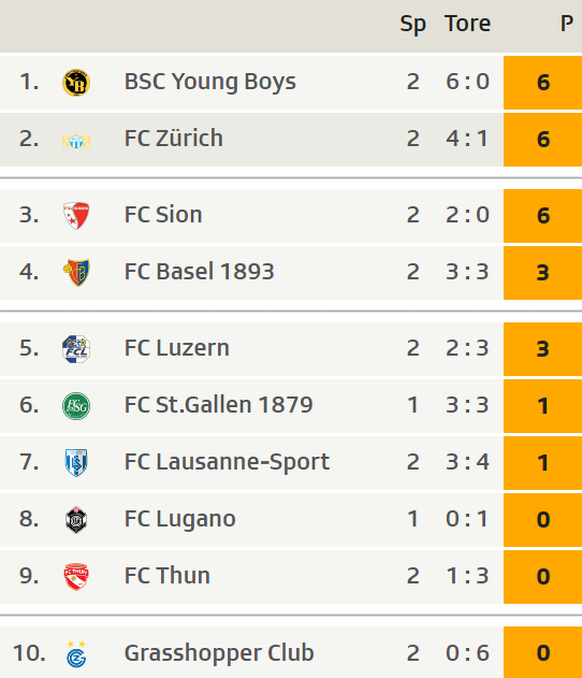
Task: Select the FC Basel 1893 row name
Action: [x=199, y=272]
